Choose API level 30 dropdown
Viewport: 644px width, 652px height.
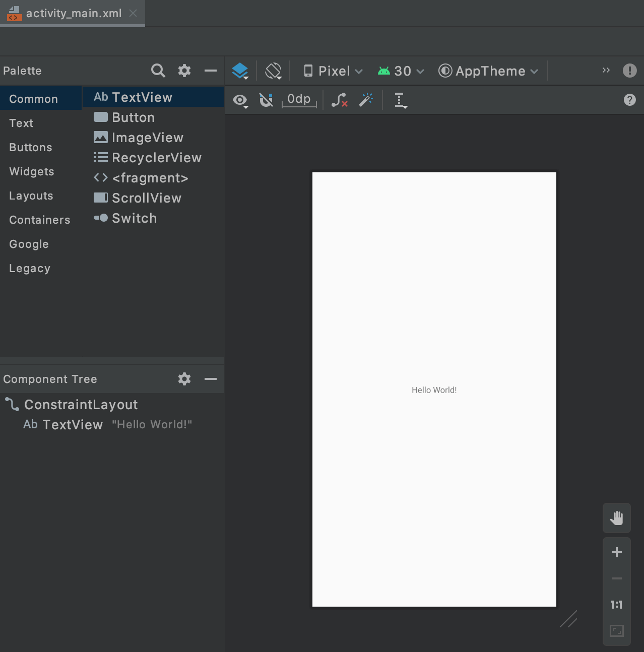tap(401, 71)
